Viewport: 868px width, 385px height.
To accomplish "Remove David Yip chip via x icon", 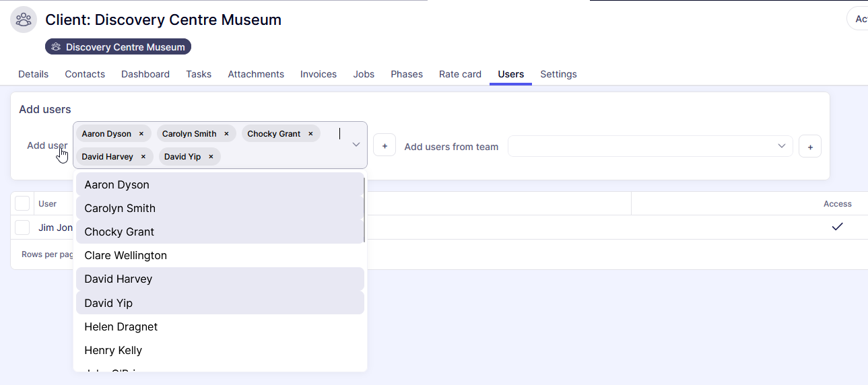I will point(211,157).
